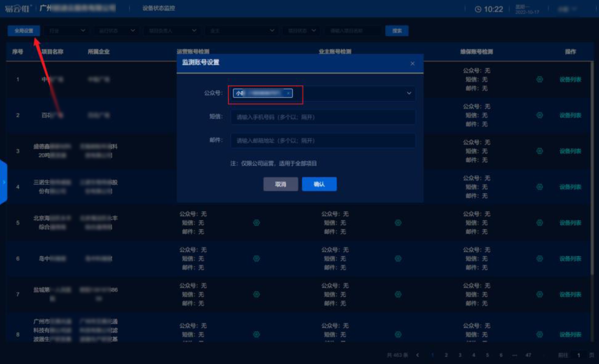The width and height of the screenshot is (599, 364).
Task: Expand the 公众号 dropdown arrow in dialog
Action: (x=409, y=93)
